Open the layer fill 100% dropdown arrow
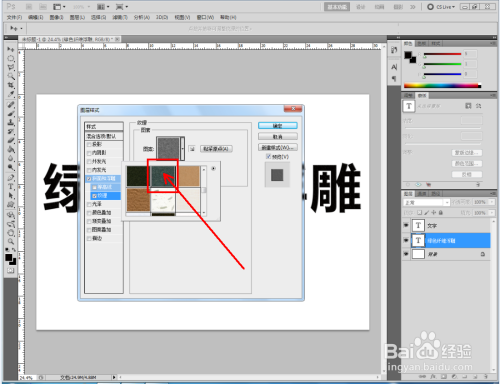Screen dimensions: 500x384 (x=492, y=212)
